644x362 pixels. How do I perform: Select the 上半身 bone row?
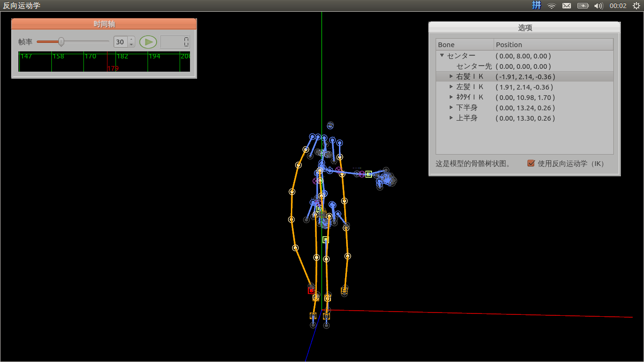[467, 118]
